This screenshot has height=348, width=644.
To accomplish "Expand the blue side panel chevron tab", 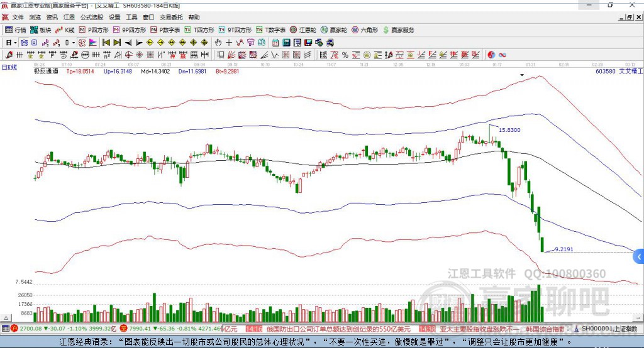I will [639, 257].
